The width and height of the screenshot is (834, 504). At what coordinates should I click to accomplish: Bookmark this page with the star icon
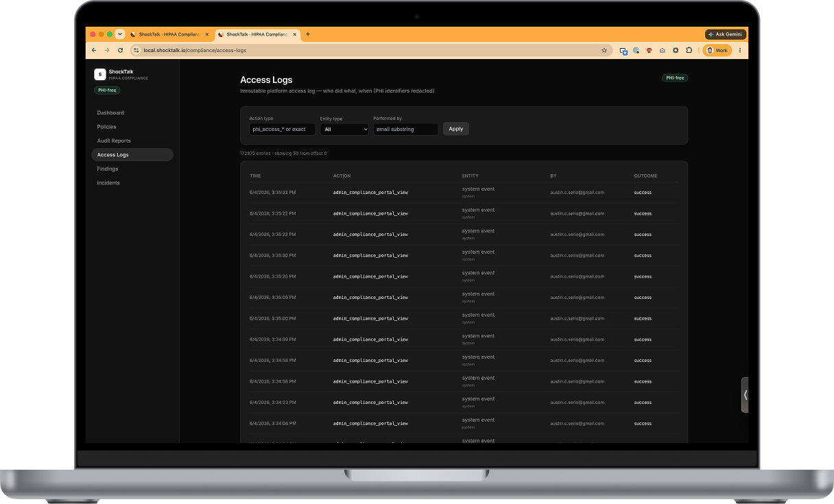pyautogui.click(x=604, y=50)
